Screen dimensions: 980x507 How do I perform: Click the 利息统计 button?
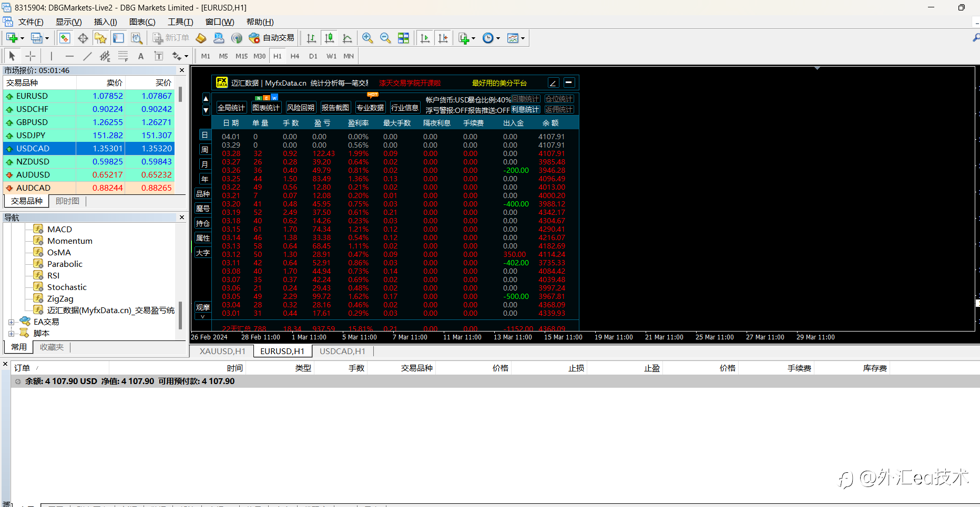525,109
